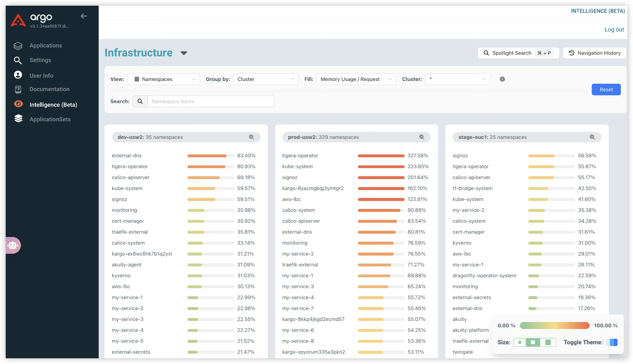Select the largest tile size option
633x364 pixels.
(548, 342)
